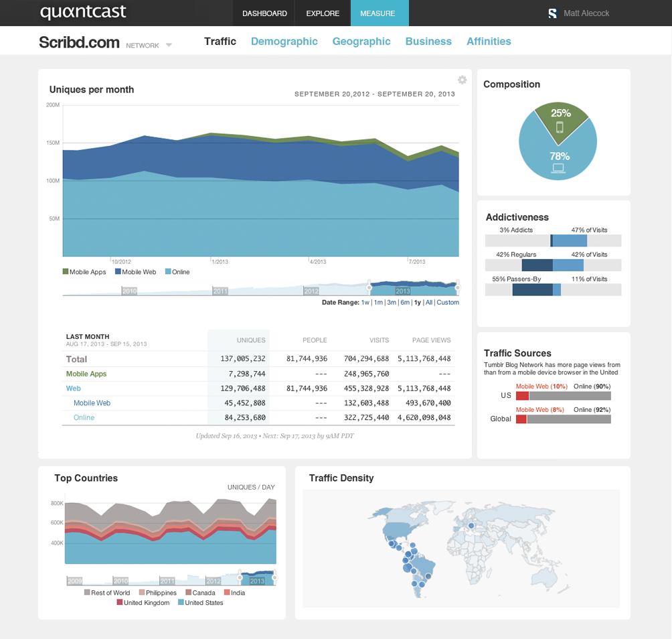Set date range to 1m

(x=378, y=302)
